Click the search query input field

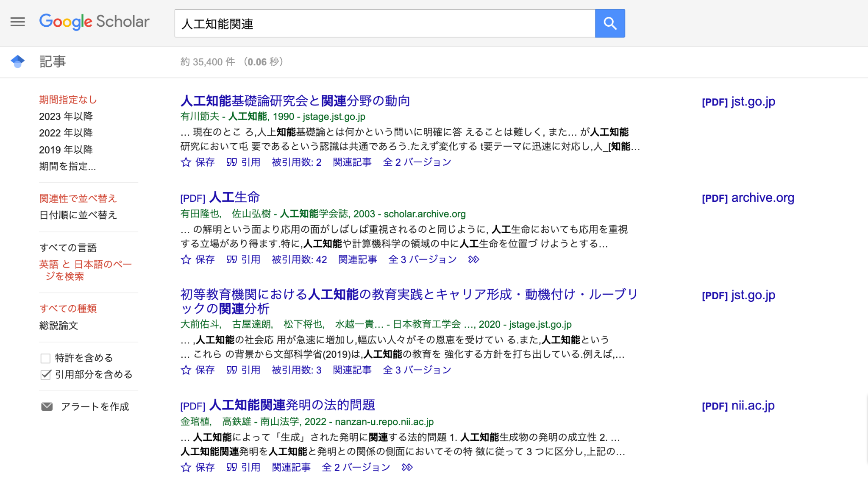[x=381, y=24]
